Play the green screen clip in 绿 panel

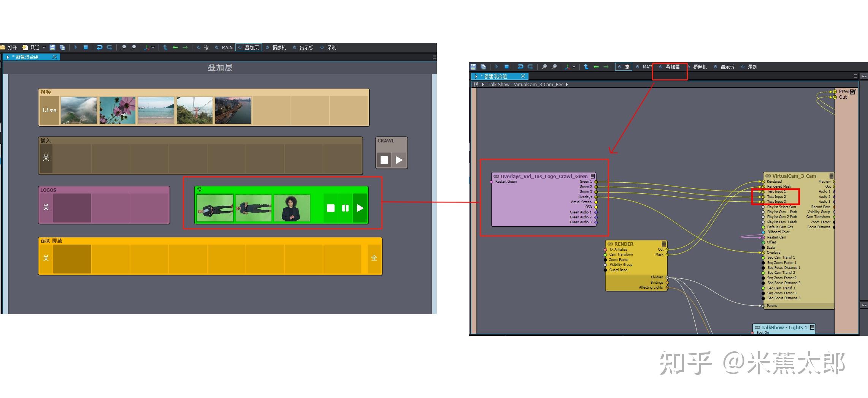(x=360, y=208)
